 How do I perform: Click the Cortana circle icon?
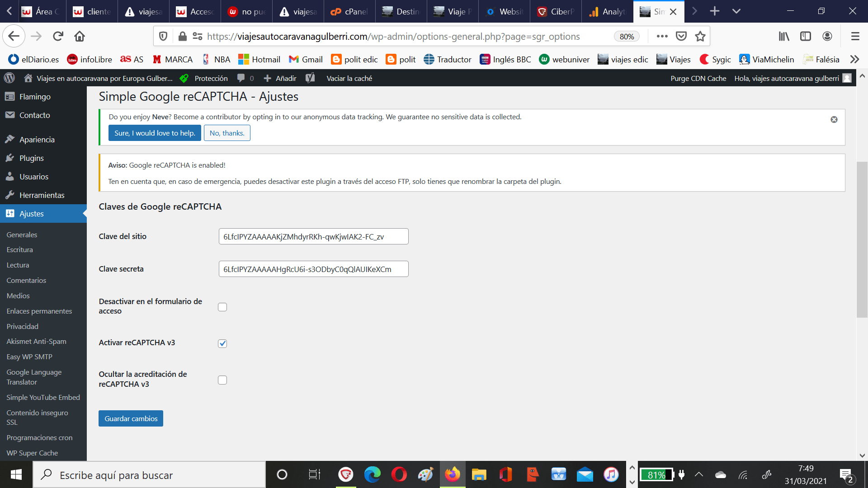(x=282, y=474)
